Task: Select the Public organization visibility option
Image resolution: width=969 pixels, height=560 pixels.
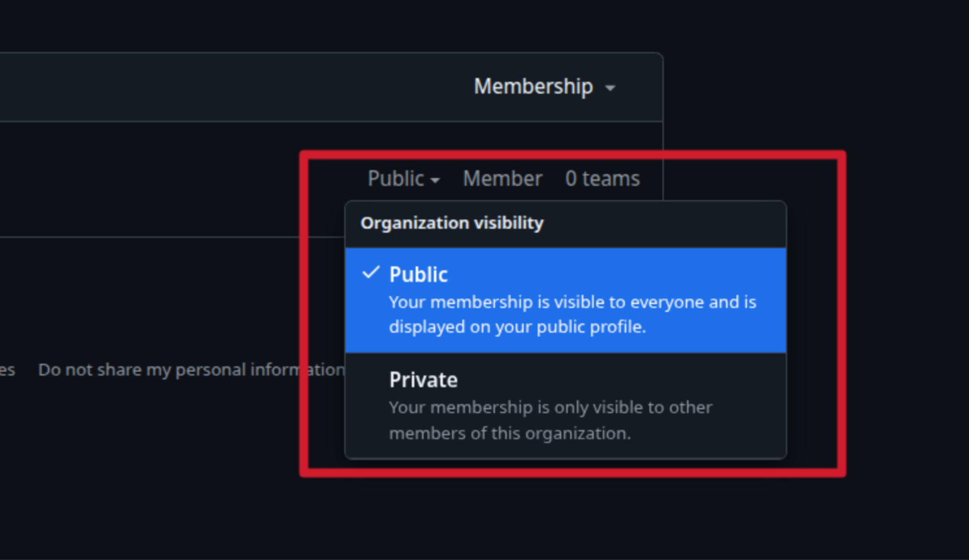Action: (x=565, y=300)
